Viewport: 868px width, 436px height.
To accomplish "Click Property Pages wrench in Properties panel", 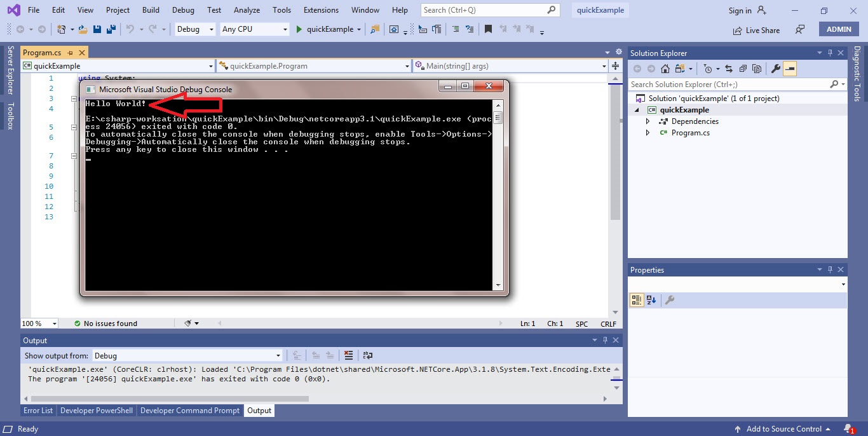I will tap(669, 300).
